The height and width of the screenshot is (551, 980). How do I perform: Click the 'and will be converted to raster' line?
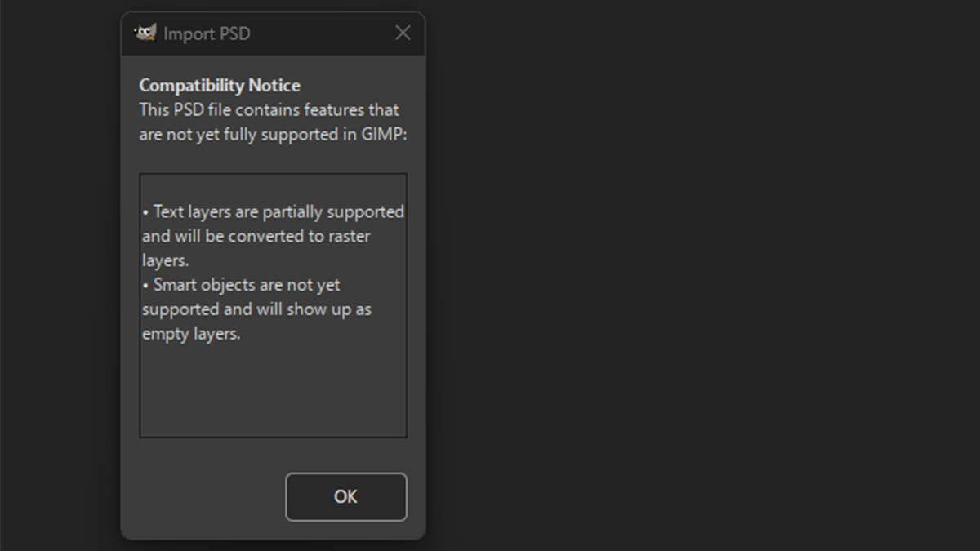coord(256,236)
